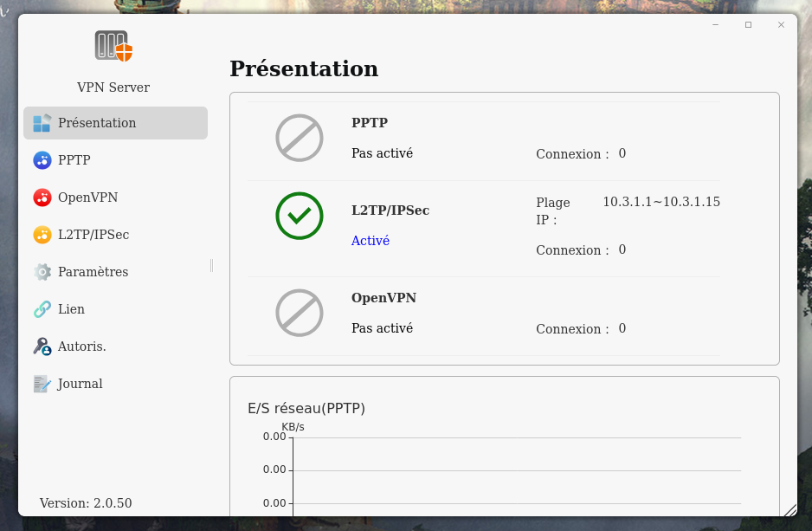Click the L2TP/IPSec heading in overview
The width and height of the screenshot is (812, 531).
click(390, 210)
